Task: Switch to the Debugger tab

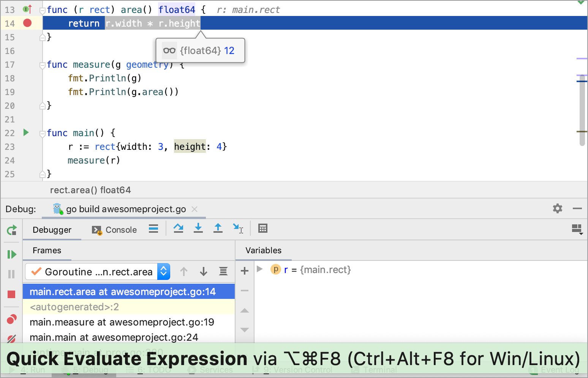Action: pyautogui.click(x=52, y=230)
